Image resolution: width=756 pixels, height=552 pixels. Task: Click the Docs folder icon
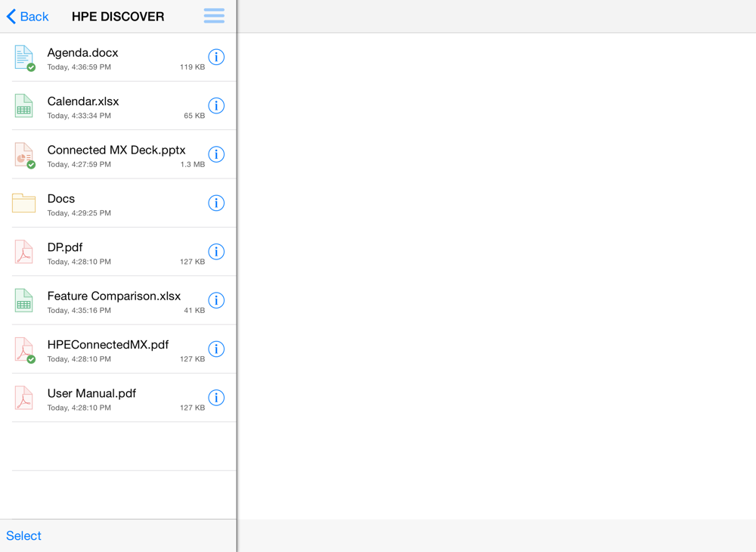coord(23,203)
